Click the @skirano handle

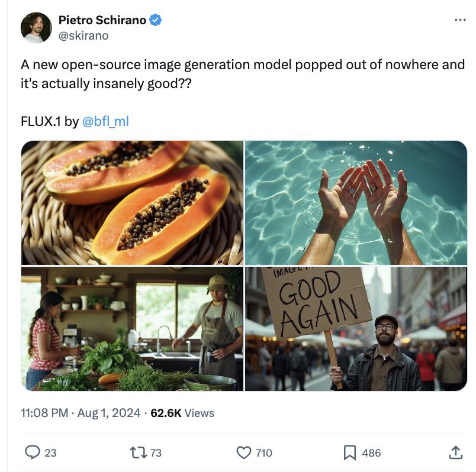coord(83,35)
